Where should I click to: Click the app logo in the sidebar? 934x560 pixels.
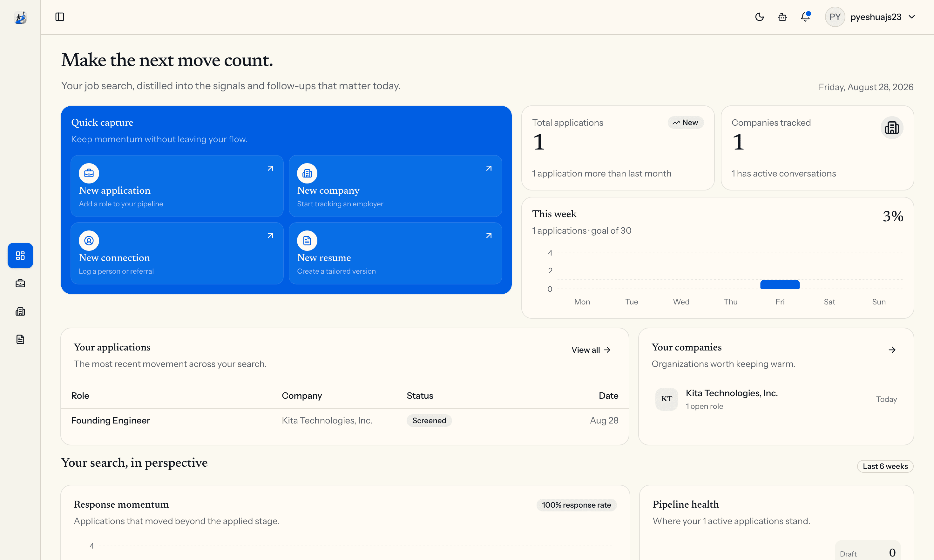pos(20,17)
